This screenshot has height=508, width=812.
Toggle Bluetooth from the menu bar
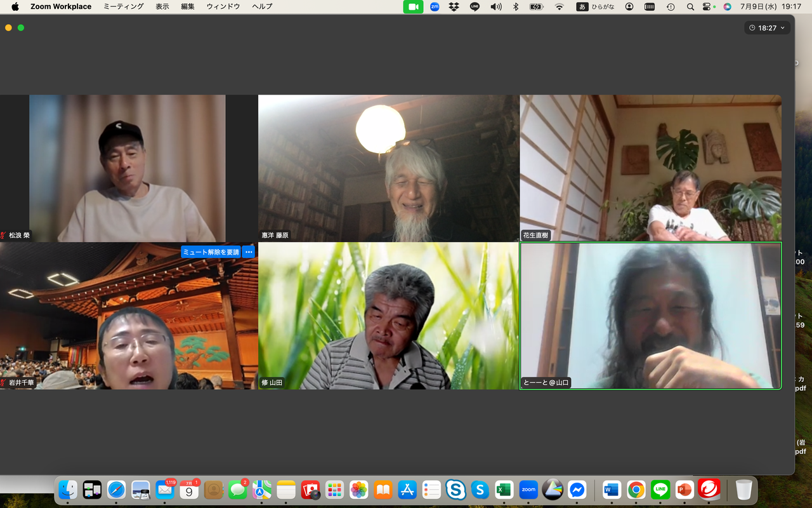(516, 6)
